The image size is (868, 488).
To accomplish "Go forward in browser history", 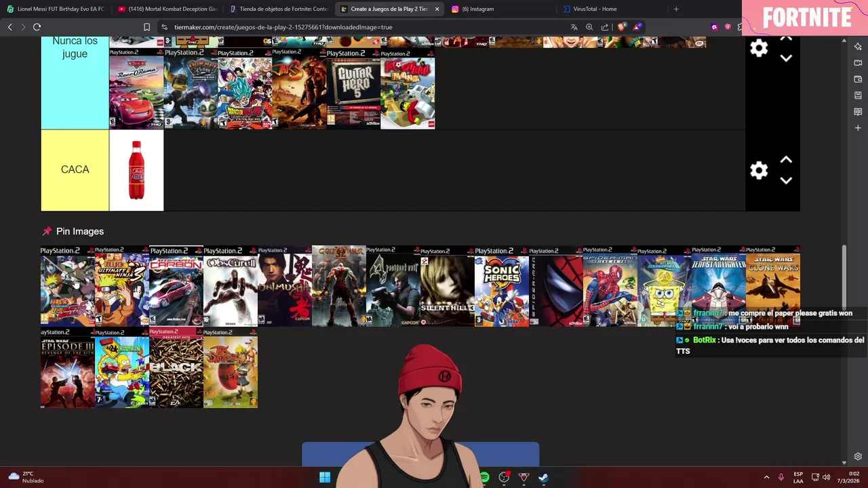I will point(23,27).
